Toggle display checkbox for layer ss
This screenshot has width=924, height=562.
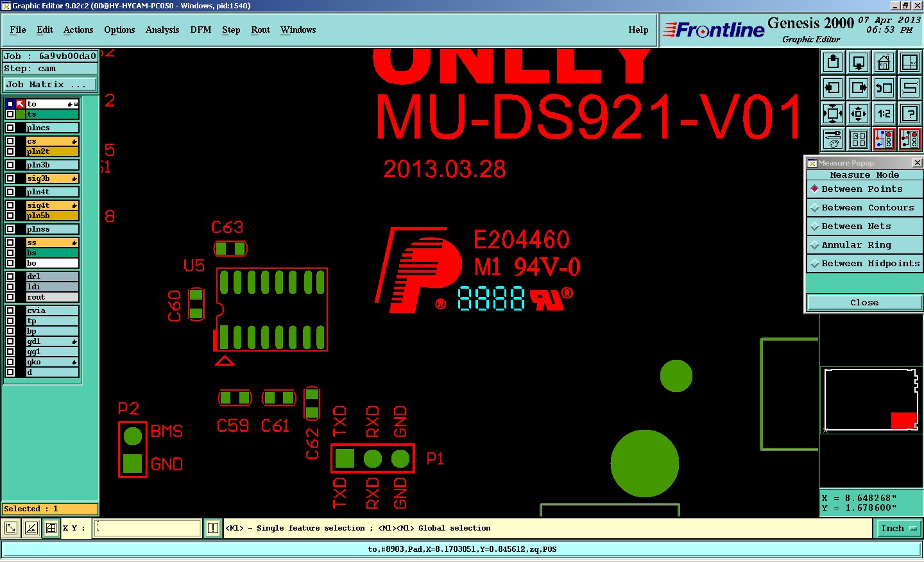coord(10,243)
